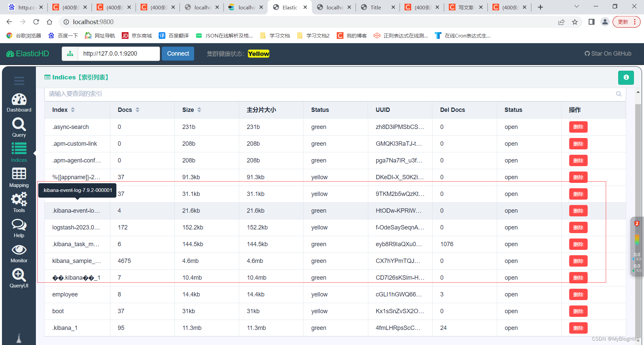
Task: Click UUID cell zh8D3iPMSbCS…
Action: [x=400, y=127]
